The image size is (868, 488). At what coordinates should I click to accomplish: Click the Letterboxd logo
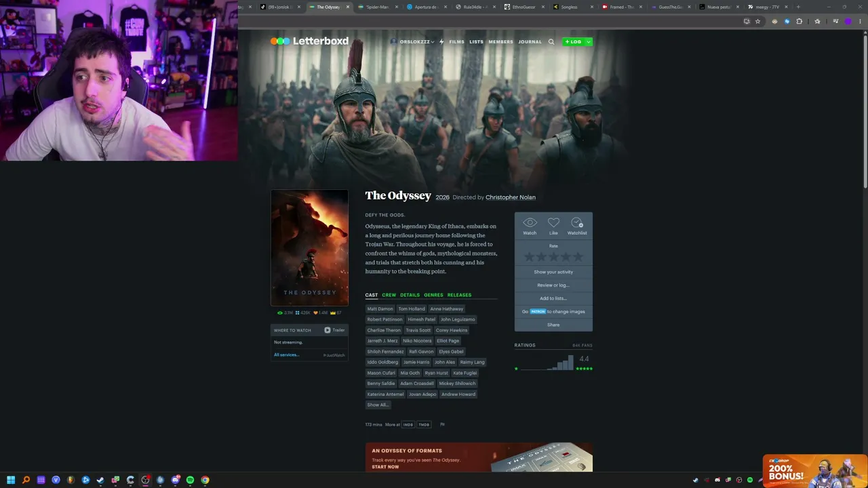(x=309, y=41)
